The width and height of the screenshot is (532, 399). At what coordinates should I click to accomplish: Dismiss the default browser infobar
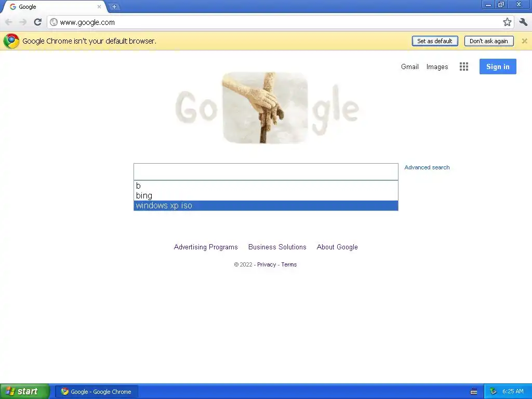pyautogui.click(x=524, y=41)
